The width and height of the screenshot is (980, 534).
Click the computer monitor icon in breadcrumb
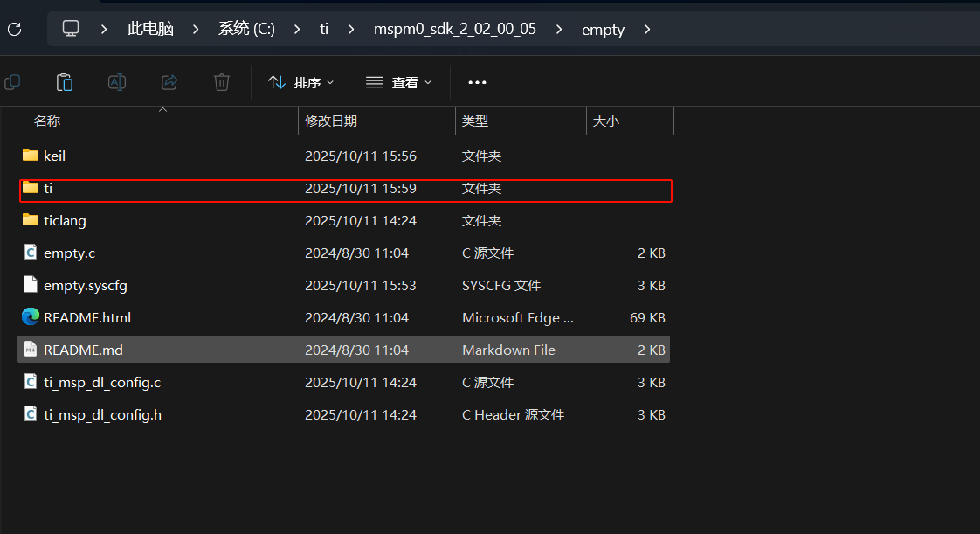[x=71, y=29]
